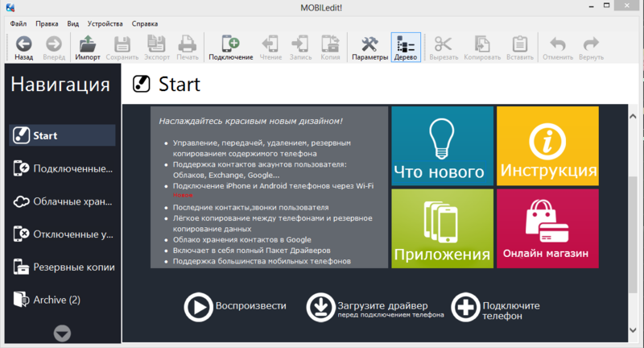This screenshot has height=348, width=644.
Task: Open the Правка menu
Action: coord(47,24)
